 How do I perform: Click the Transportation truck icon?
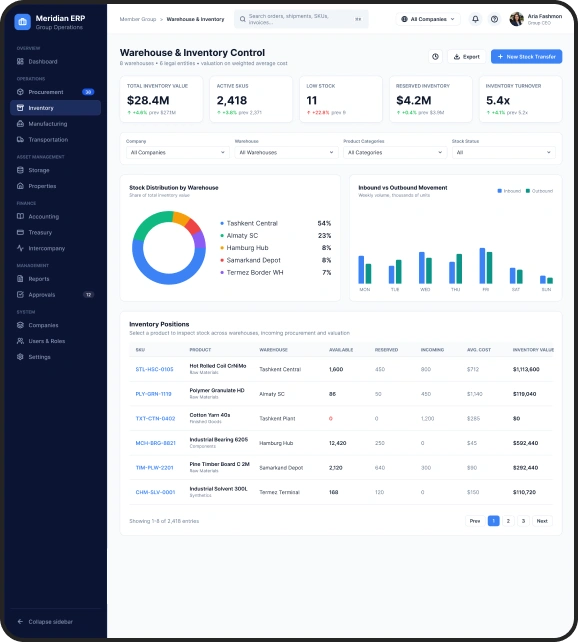(x=20, y=140)
